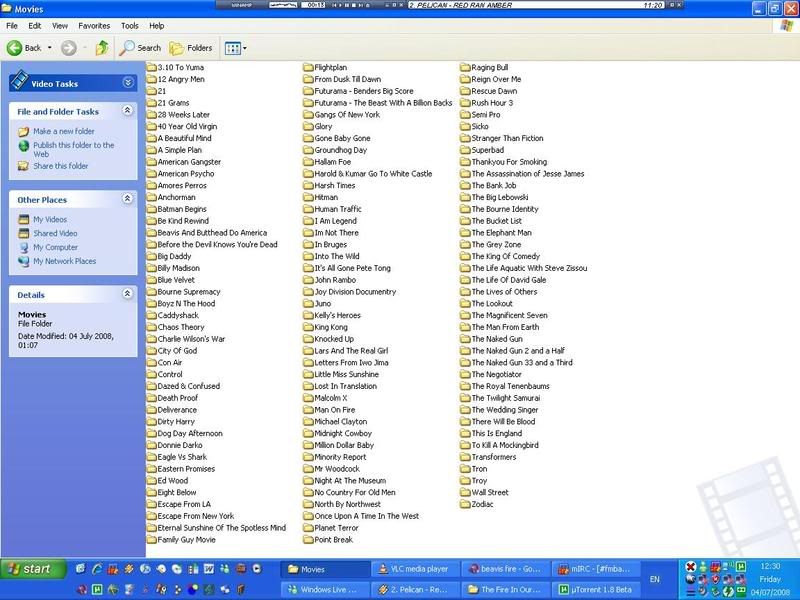Click the folder icon beside The Big Lebowski
This screenshot has height=600, width=800.
pyautogui.click(x=465, y=197)
